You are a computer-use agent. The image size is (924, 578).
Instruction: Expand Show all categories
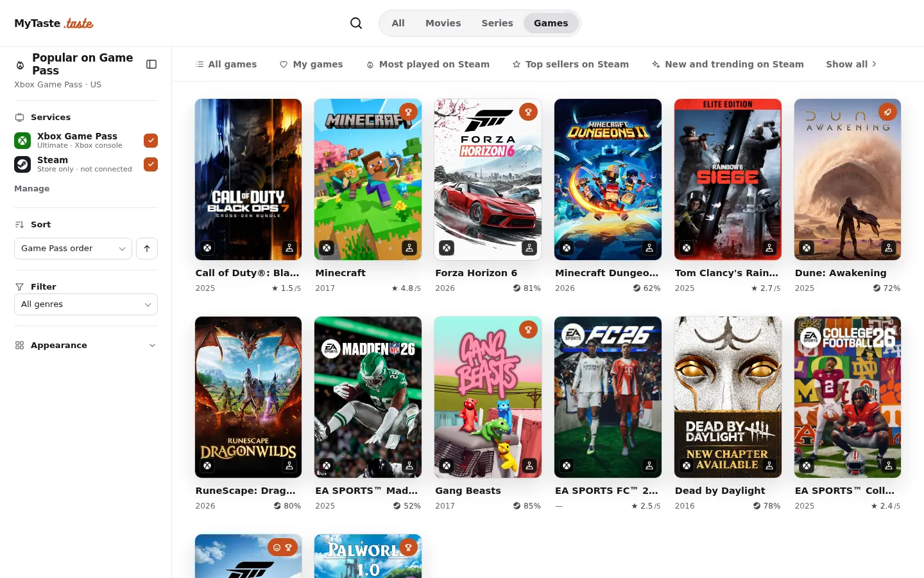coord(851,64)
